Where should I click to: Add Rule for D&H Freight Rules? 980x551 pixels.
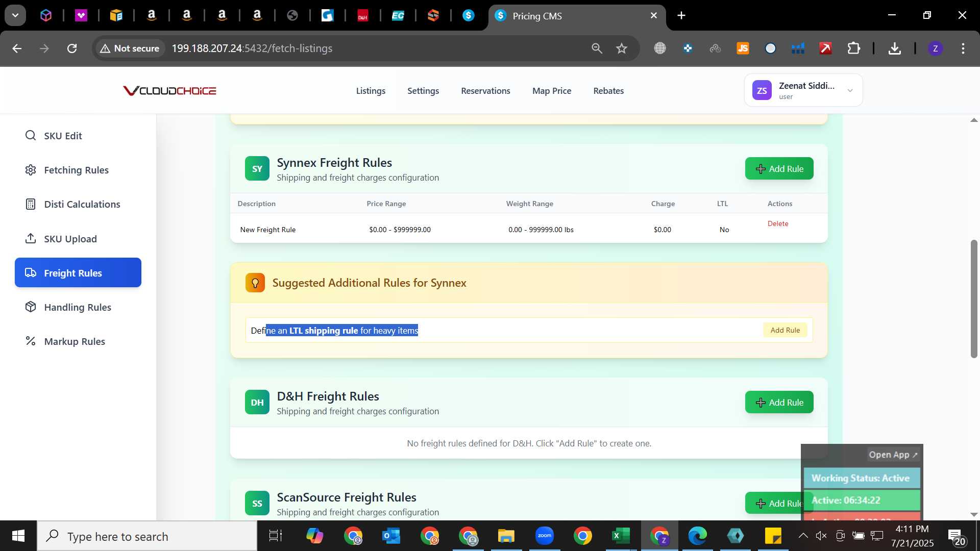(779, 402)
